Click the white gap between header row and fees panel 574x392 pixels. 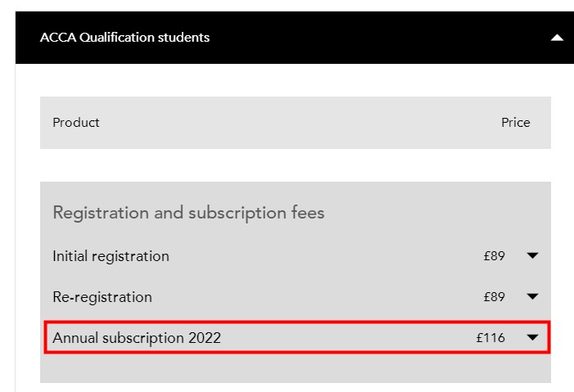(x=295, y=165)
